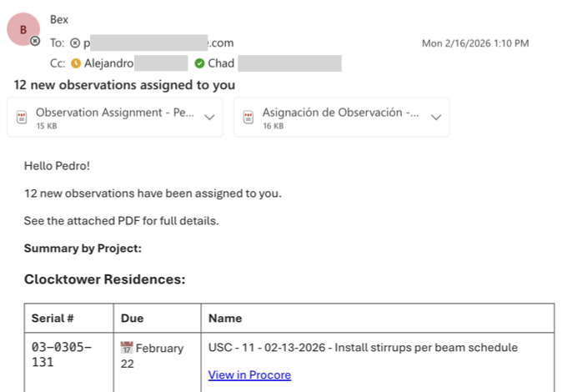The image size is (562, 392).
Task: Expand the Observation Assignment attachment dropdown arrow
Action: 209,118
